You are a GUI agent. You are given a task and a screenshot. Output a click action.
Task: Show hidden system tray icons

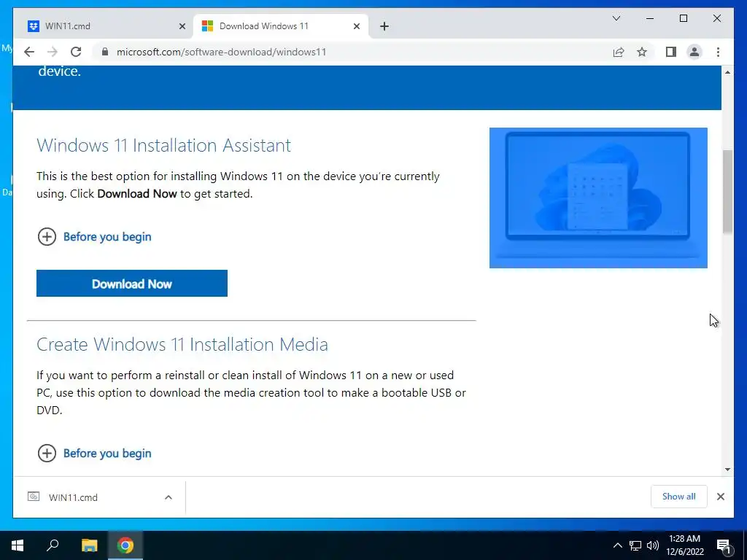coord(617,545)
